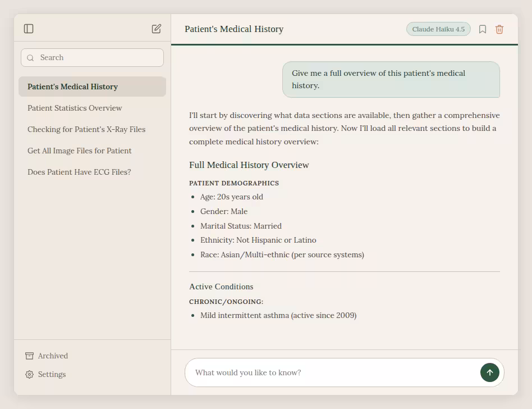Click the Claude Haiku 4.5 model badge
Screen dimensions: 532x409
(438, 29)
